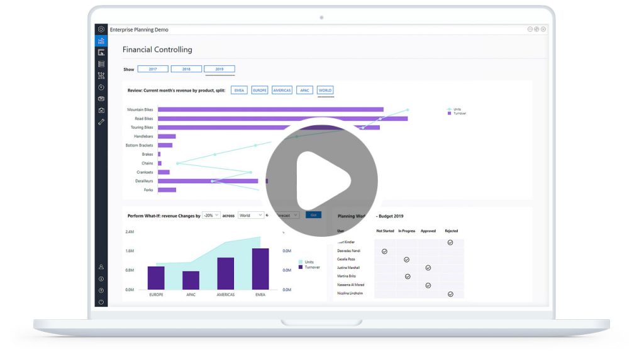Click the Units legend in the What-If chart
This screenshot has width=644, height=362.
[306, 262]
